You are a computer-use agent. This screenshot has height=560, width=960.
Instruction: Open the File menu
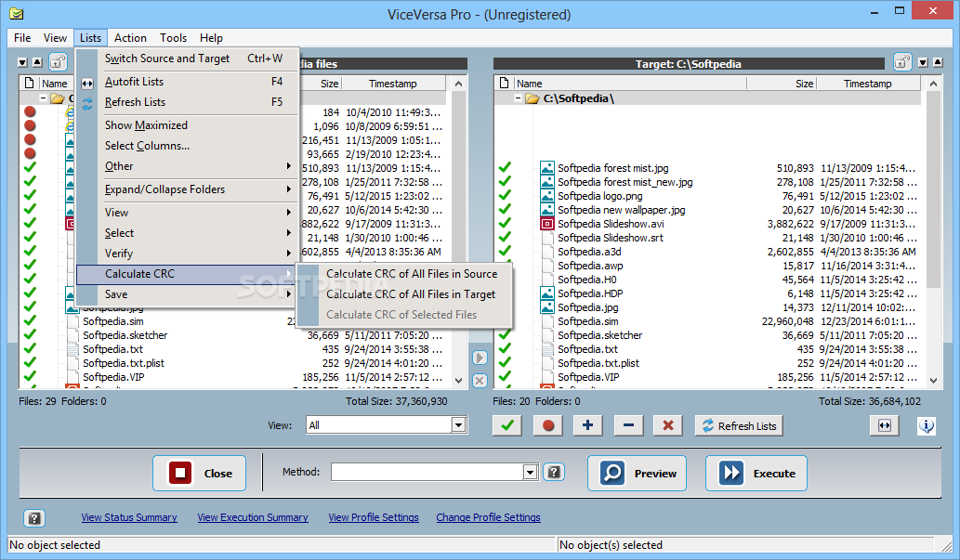pyautogui.click(x=22, y=38)
